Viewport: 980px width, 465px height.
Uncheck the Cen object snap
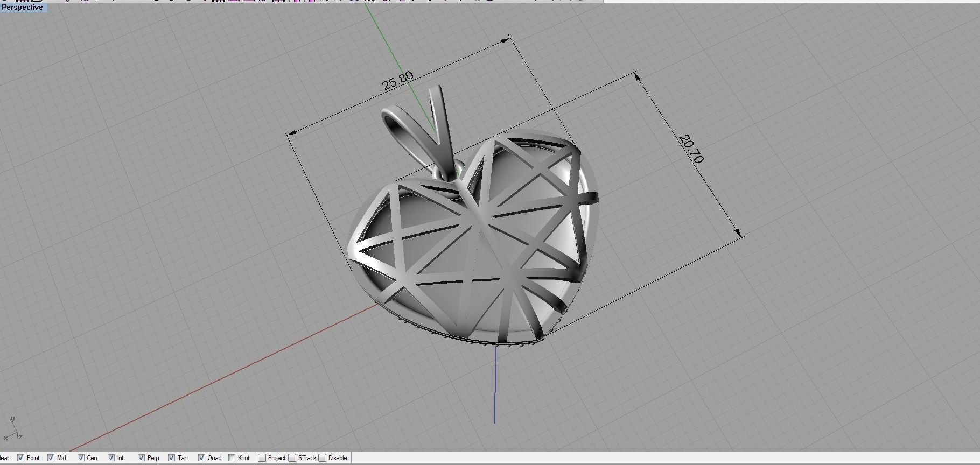[81, 458]
